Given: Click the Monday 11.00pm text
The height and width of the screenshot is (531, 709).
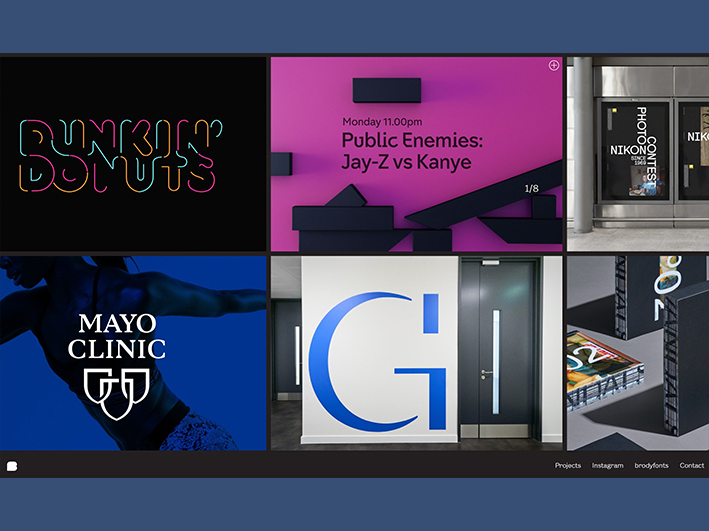Looking at the screenshot, I should 382,122.
